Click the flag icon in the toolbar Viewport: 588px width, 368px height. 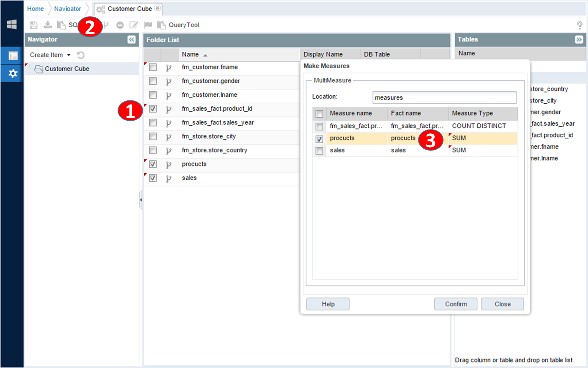(148, 25)
